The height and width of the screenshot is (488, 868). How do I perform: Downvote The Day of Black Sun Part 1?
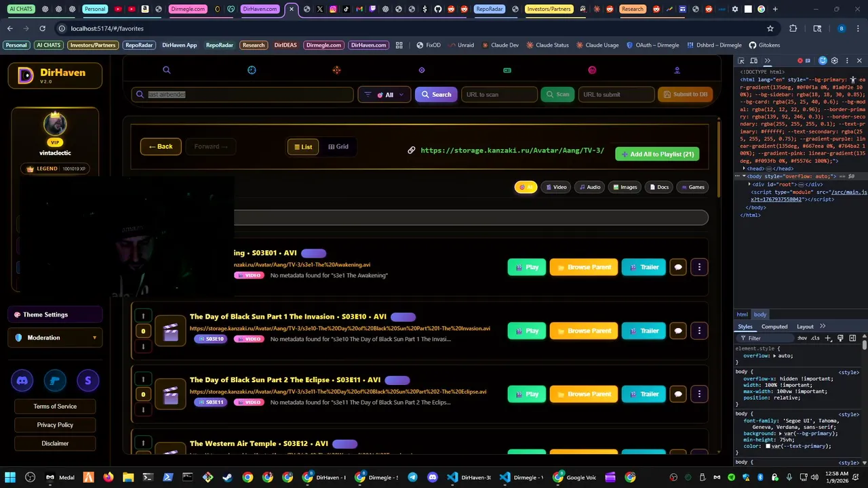(143, 346)
